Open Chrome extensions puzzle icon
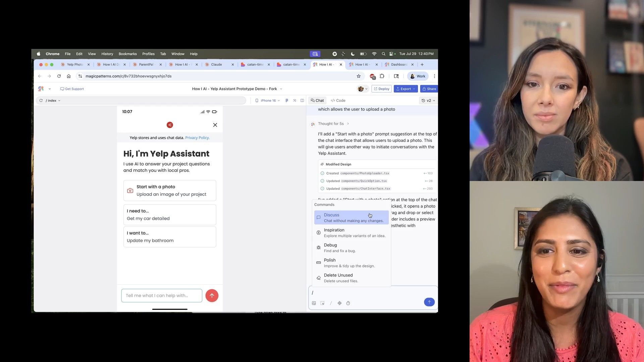This screenshot has height=362, width=644. click(x=382, y=76)
